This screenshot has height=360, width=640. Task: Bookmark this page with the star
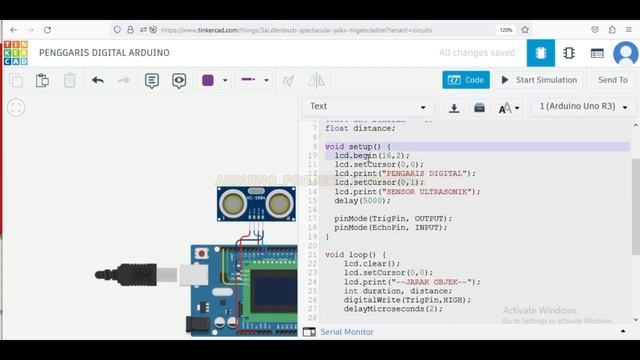[x=525, y=30]
